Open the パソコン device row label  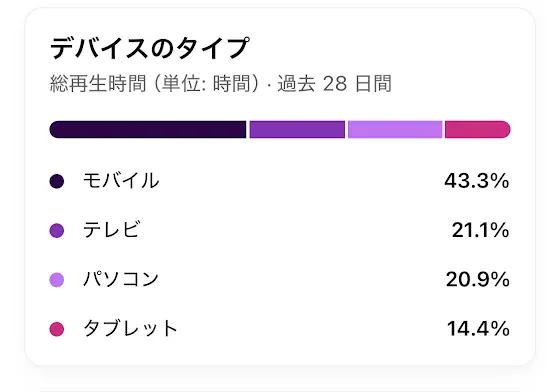[121, 279]
